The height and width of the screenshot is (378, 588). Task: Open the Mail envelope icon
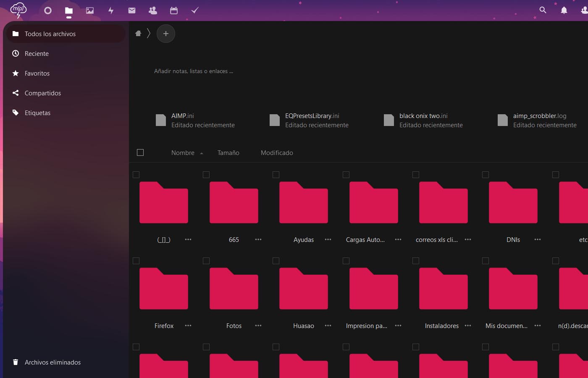click(132, 10)
